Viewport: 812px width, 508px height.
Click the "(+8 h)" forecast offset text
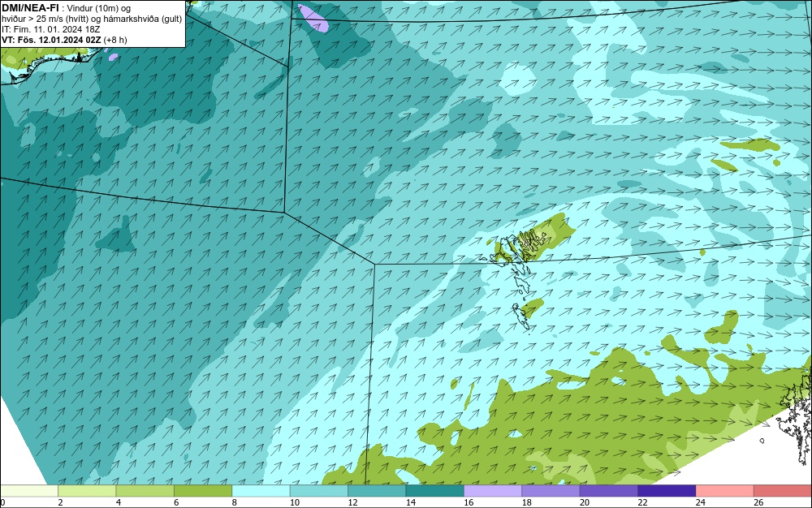coord(115,40)
